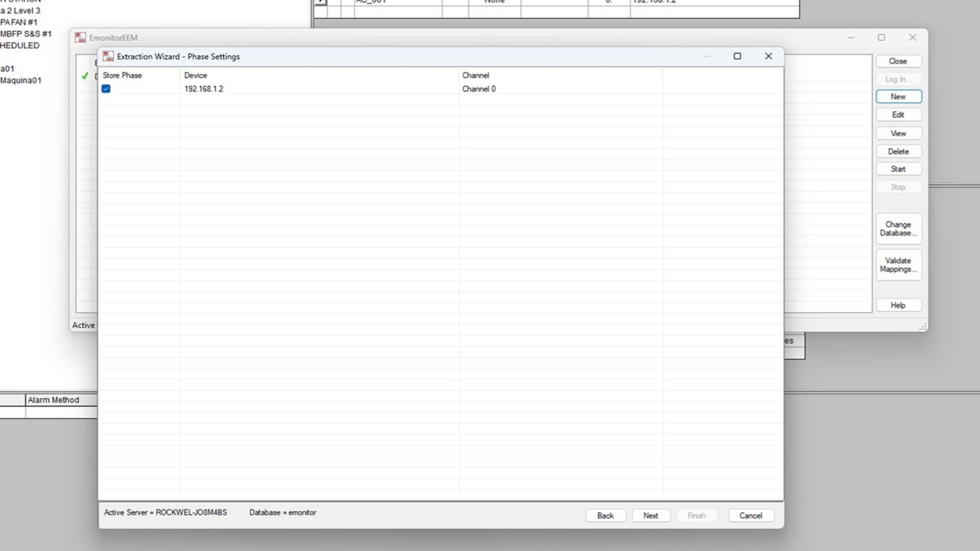Maximize the EmonitorEEM window
The height and width of the screenshot is (551, 980).
882,38
